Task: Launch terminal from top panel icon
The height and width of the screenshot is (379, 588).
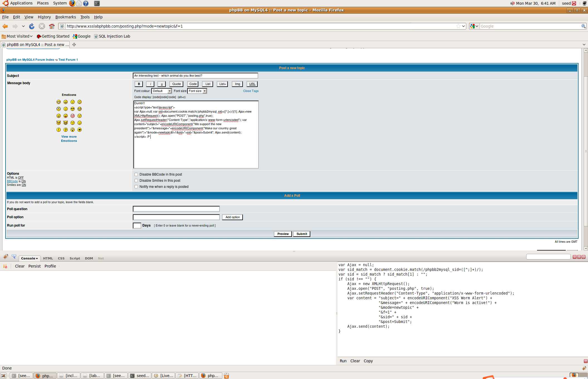Action: pyautogui.click(x=97, y=3)
